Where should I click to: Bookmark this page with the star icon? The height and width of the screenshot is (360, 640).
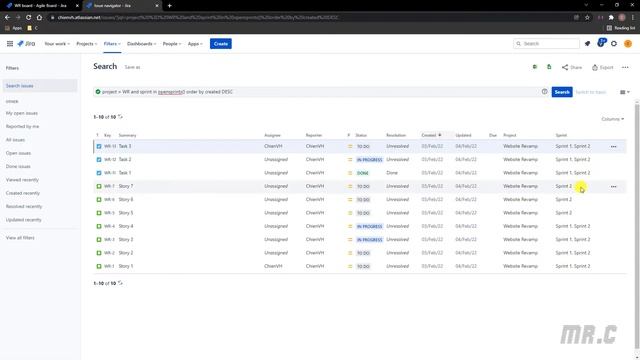[x=587, y=18]
